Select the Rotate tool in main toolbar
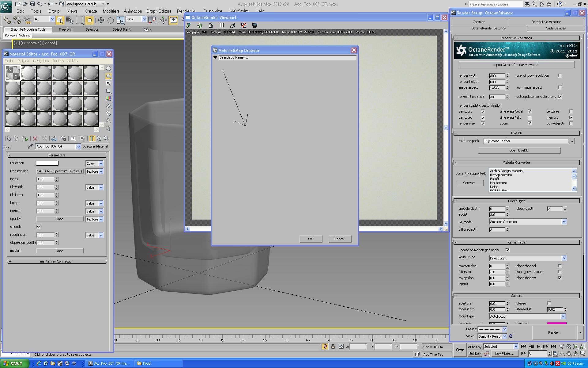Screen dimensions: 588x368 click(x=111, y=20)
